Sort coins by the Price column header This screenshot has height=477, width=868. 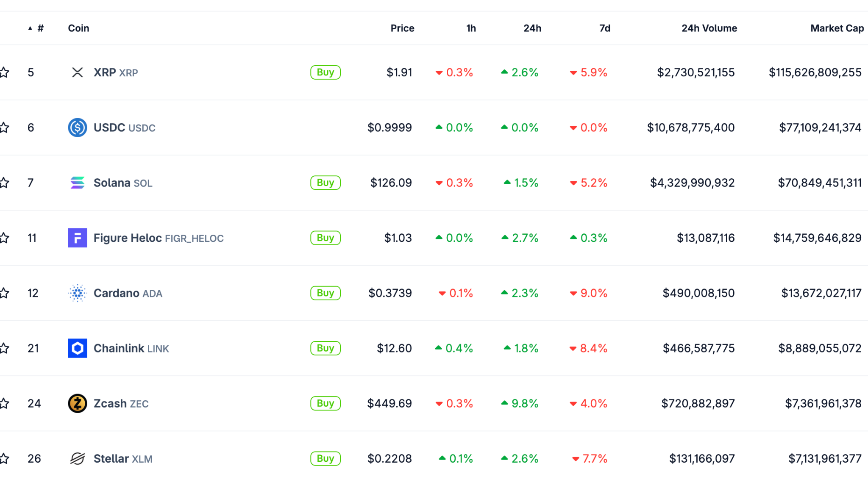click(x=402, y=28)
